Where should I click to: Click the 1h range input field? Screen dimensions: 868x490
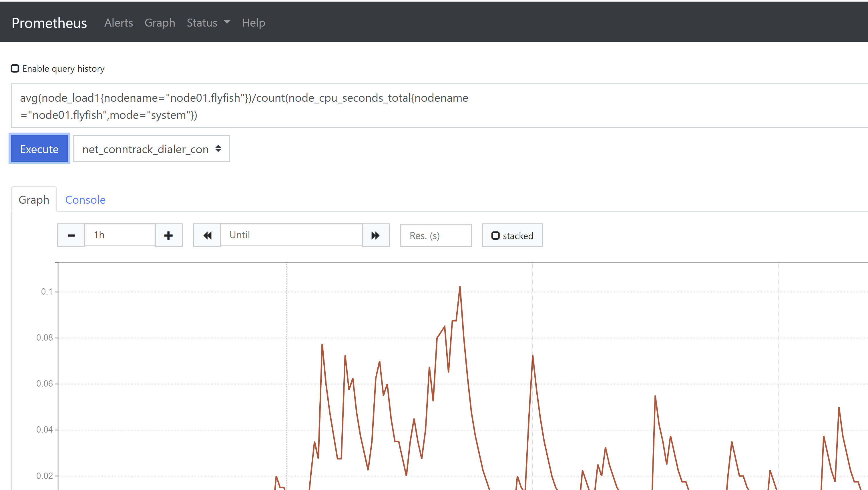pyautogui.click(x=120, y=235)
